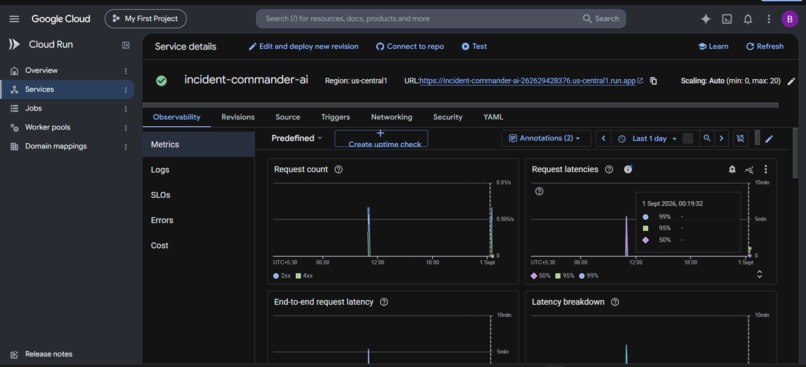Screen dimensions: 806x367
Task: Edit dashboard with the pencil icon
Action: tap(769, 139)
